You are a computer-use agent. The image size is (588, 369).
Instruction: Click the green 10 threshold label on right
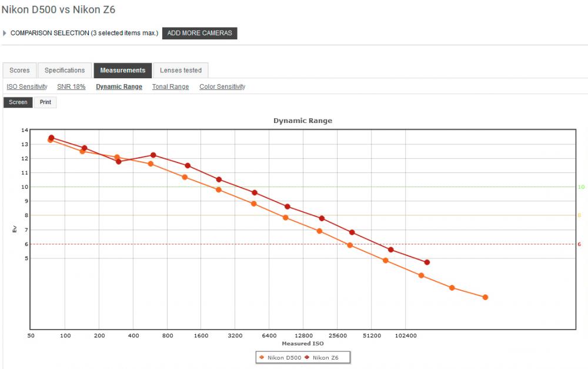tap(581, 187)
